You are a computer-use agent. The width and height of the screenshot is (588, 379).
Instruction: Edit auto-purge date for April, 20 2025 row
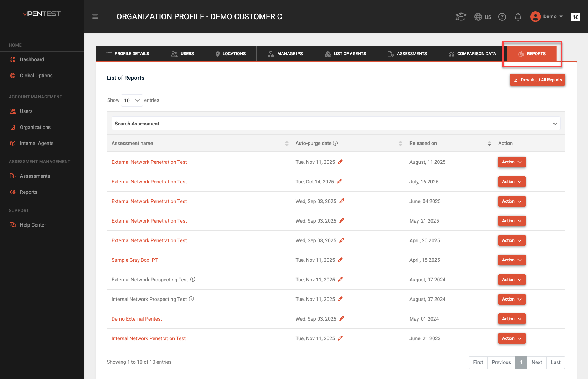coord(342,240)
